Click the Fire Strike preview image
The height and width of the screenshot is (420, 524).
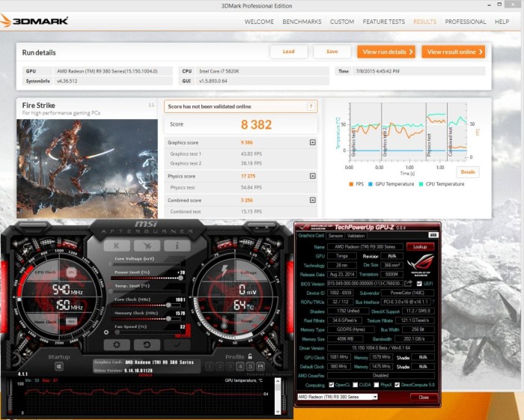tap(87, 168)
